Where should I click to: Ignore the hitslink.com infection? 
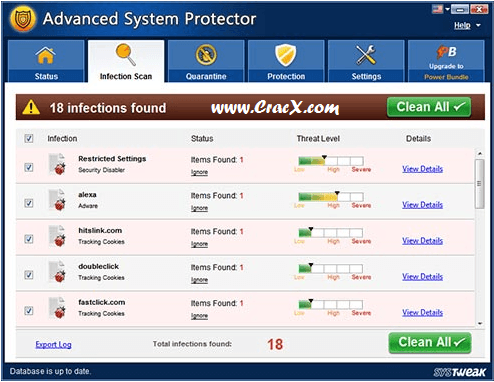point(199,244)
